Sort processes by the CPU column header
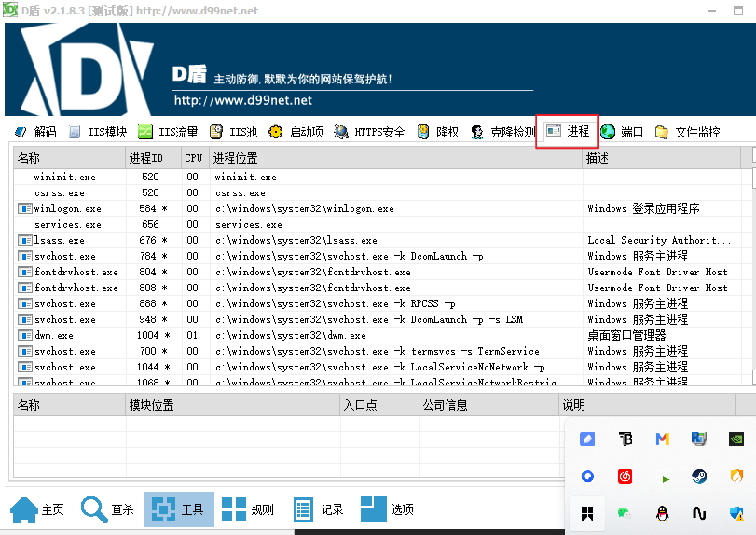Image resolution: width=756 pixels, height=535 pixels. coord(195,158)
